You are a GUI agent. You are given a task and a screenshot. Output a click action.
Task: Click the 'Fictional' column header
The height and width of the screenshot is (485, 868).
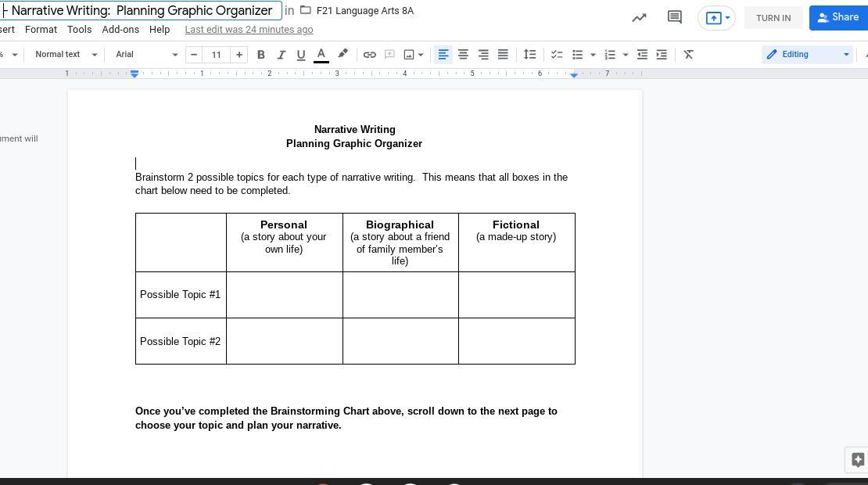516,225
